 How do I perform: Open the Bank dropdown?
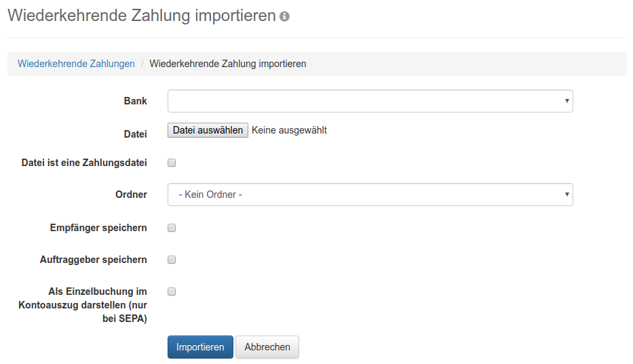(370, 101)
